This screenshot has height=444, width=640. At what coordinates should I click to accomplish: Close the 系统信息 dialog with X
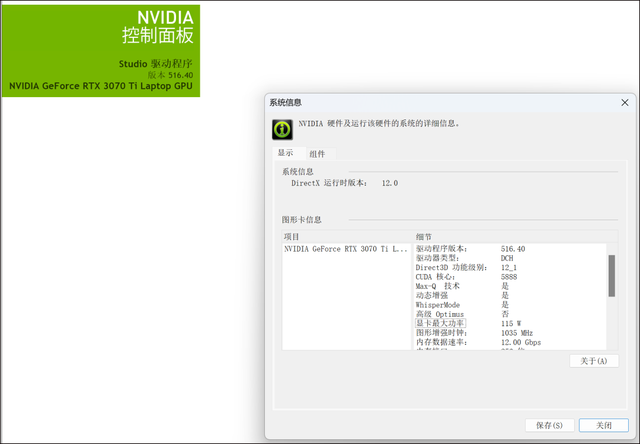pyautogui.click(x=625, y=102)
